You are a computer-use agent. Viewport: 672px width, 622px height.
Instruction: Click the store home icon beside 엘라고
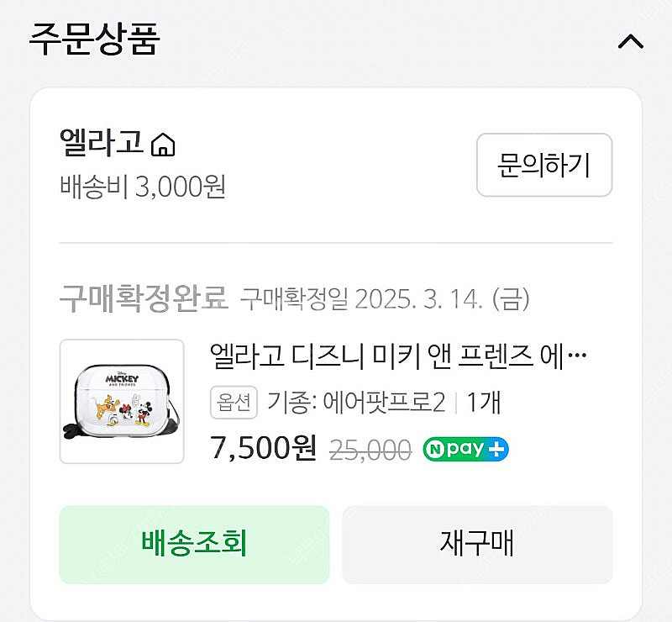click(162, 146)
